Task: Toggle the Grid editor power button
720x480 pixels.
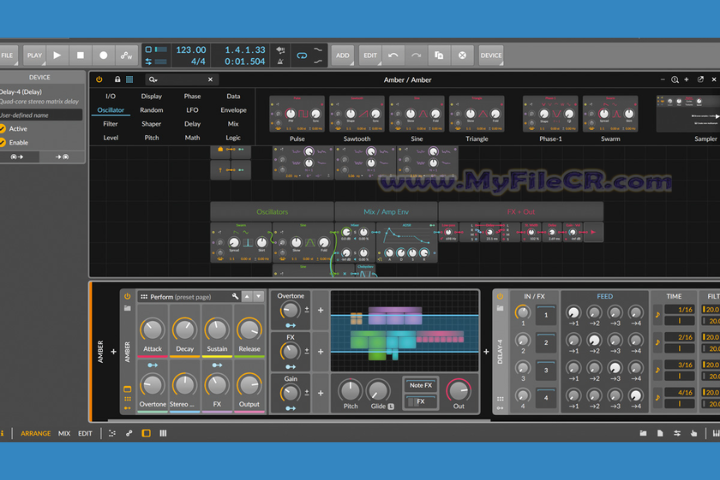Action: coord(99,79)
